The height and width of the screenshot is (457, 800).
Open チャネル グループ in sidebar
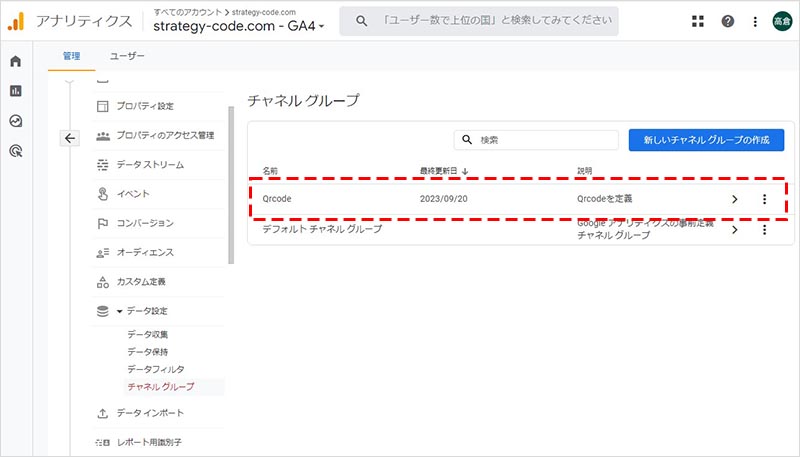(x=160, y=386)
